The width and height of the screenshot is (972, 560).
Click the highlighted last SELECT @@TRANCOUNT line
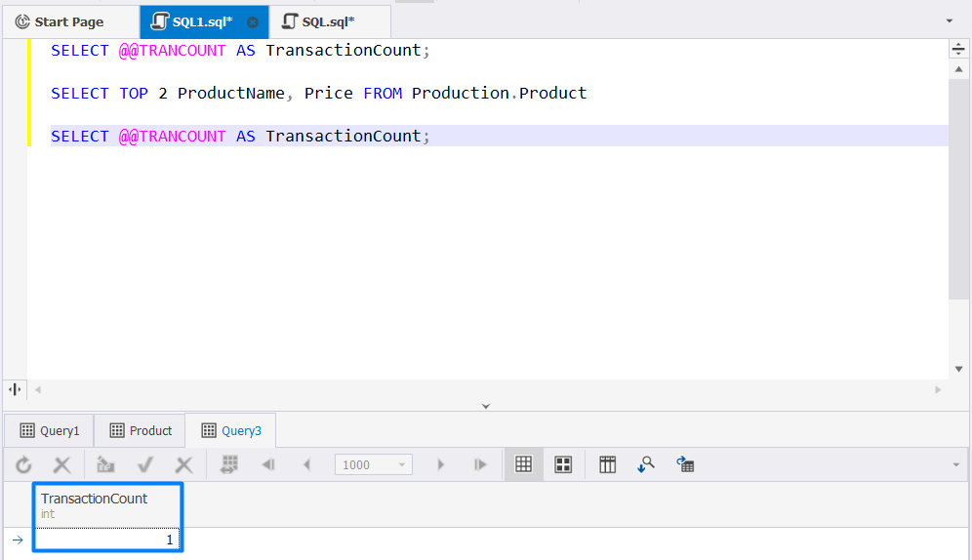240,136
